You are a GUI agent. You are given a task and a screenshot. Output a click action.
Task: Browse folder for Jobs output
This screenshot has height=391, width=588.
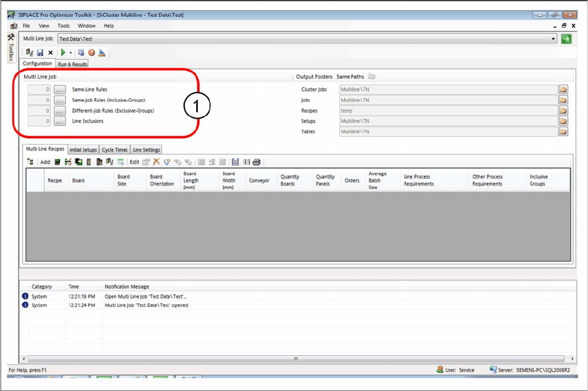[563, 100]
